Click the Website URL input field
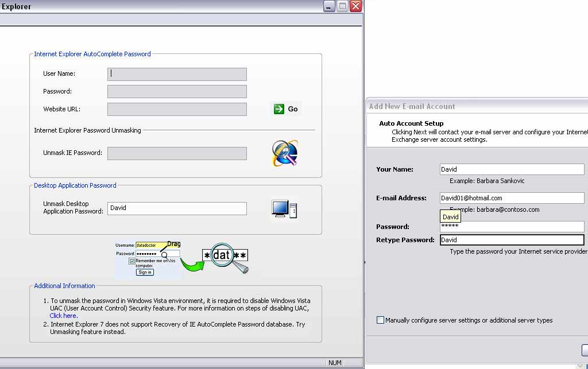Screen dimensions: 588x369 pos(177,110)
